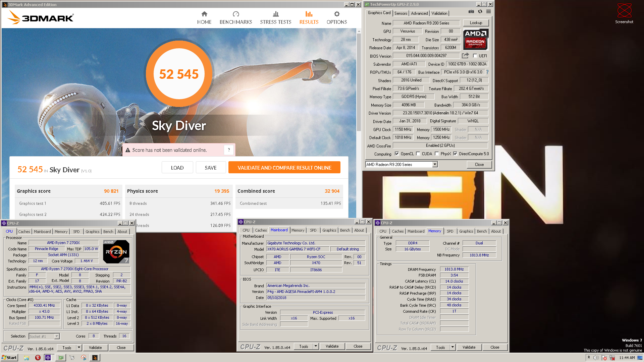
Task: Toggle CUDA checkbox in GPU-Z
Action: [418, 154]
